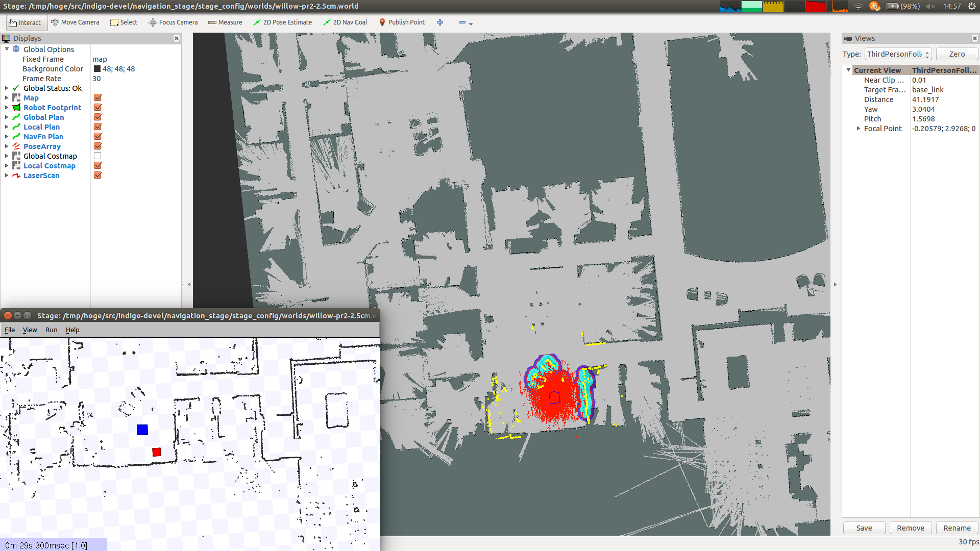Expand the Focal Point property
The width and height of the screenshot is (980, 551).
[859, 129]
